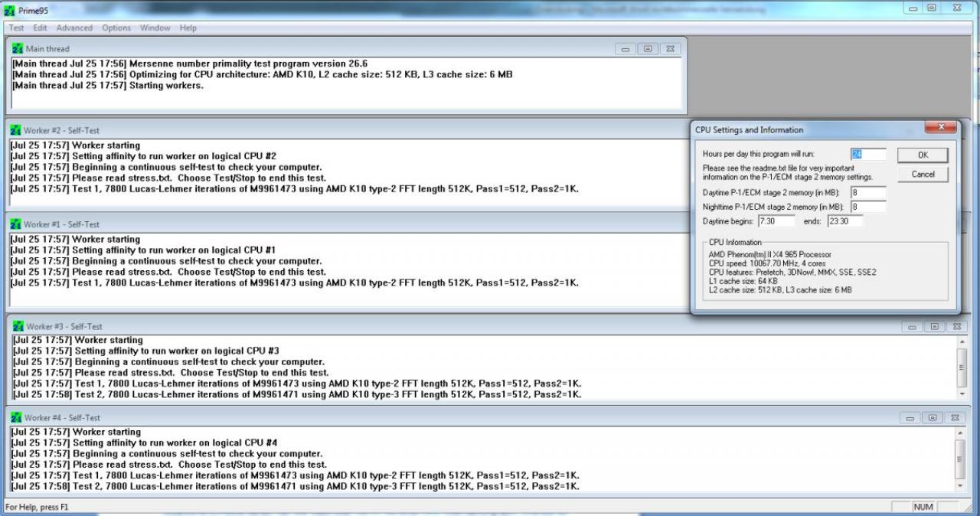Click the Worker #4 Self-Test window icon
Image resolution: width=980 pixels, height=516 pixels.
(x=16, y=418)
